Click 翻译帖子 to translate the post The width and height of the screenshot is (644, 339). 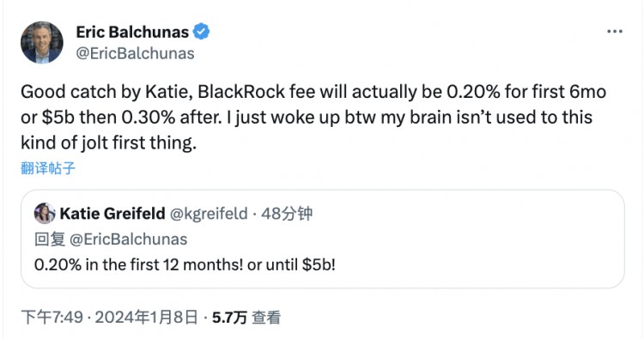tap(48, 168)
